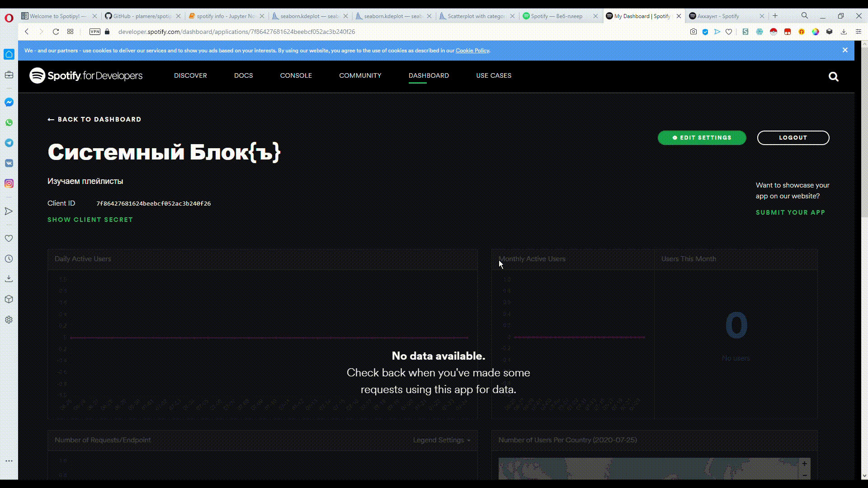Screen dimensions: 868x488
Task: Open Telegram in Opera sidebar
Action: click(x=9, y=143)
